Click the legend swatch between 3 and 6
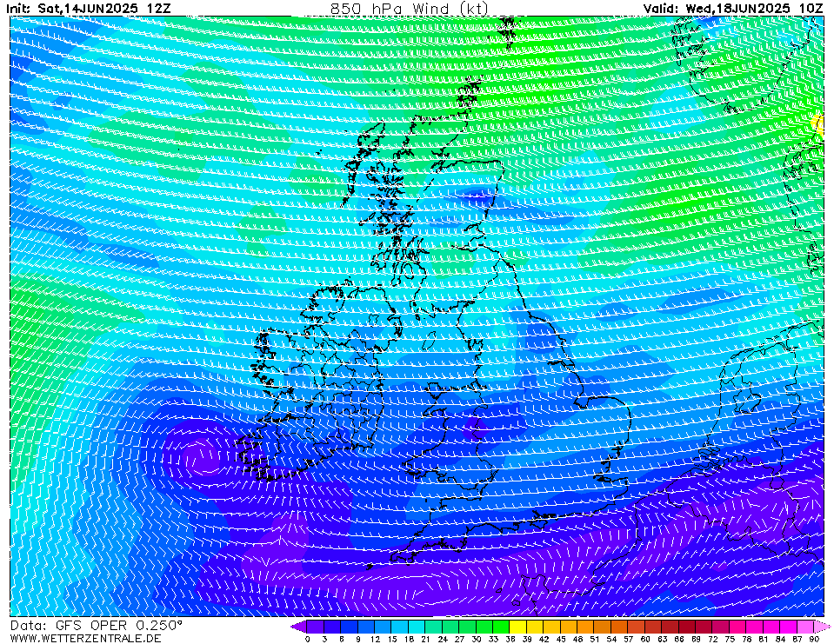Image resolution: width=834 pixels, height=644 pixels. [332, 627]
